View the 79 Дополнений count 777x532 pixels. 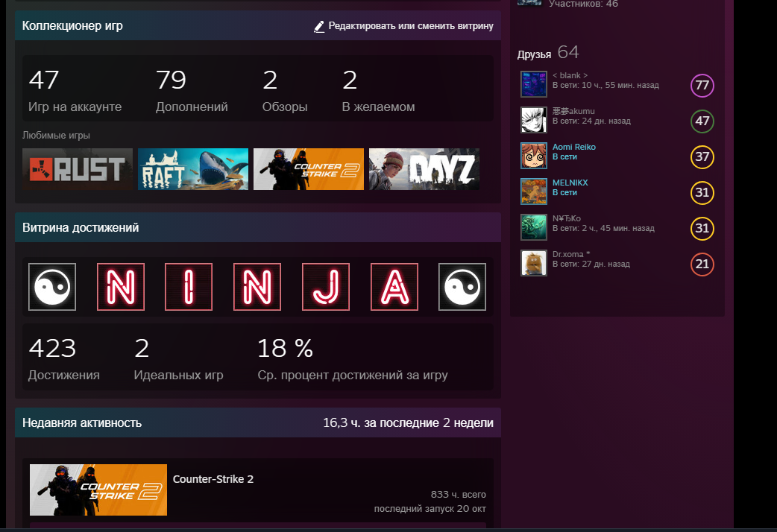tap(191, 91)
